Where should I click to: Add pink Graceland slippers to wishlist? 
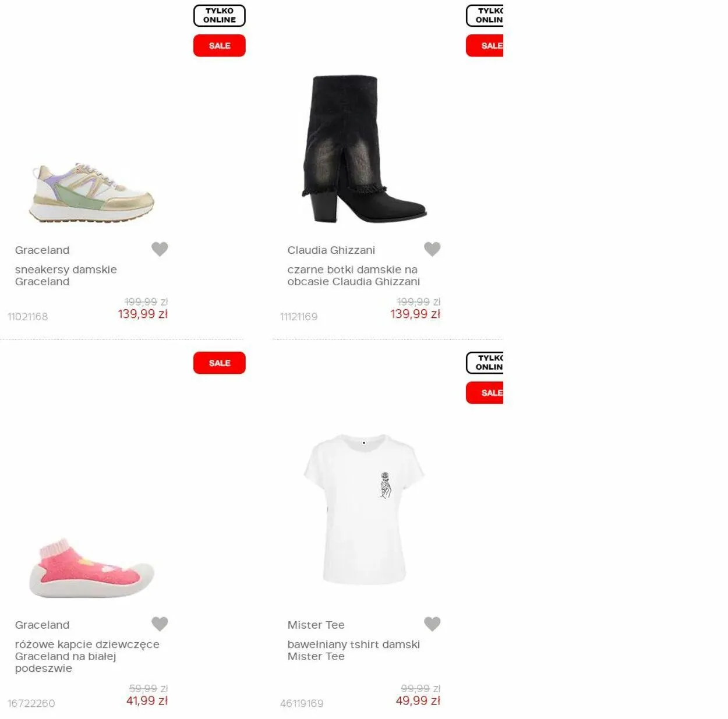tap(160, 624)
